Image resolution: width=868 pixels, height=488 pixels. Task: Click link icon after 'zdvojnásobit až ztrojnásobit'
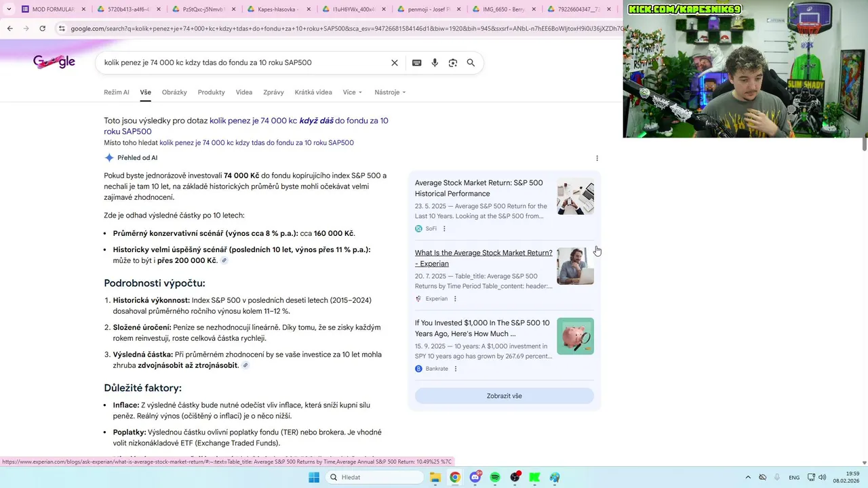click(x=245, y=365)
